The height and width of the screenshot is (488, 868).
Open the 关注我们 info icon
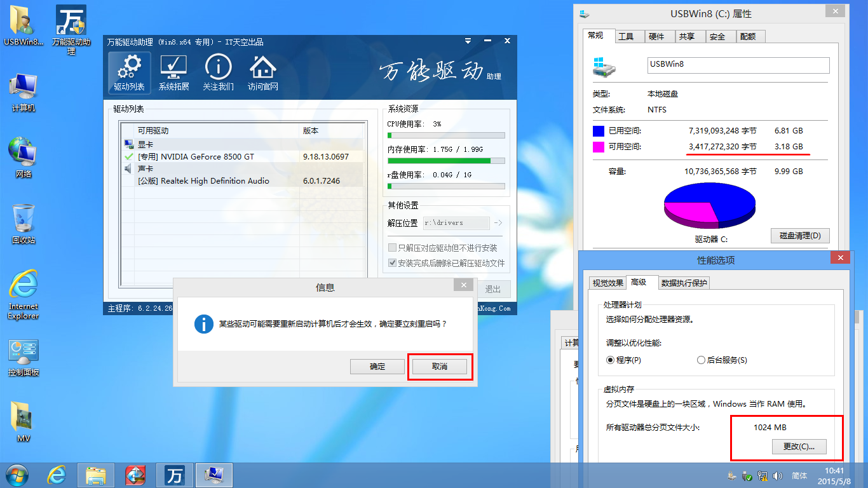[218, 73]
